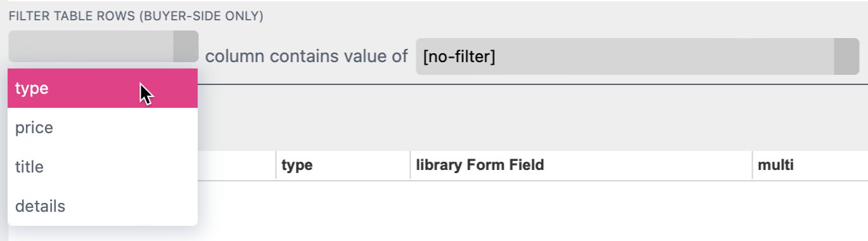The image size is (868, 241).
Task: Click the "FILTER TABLE ROWS (BUYER-SIDE ONLY)" label
Action: (x=136, y=16)
